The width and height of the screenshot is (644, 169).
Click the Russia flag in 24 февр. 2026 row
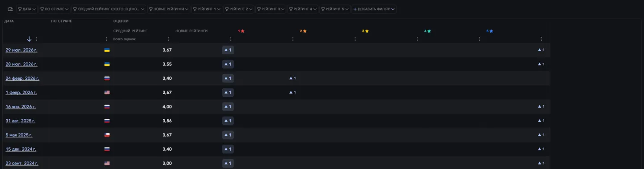107,78
